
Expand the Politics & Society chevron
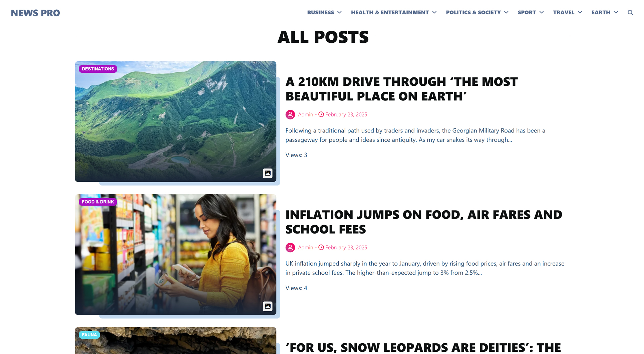coord(506,12)
